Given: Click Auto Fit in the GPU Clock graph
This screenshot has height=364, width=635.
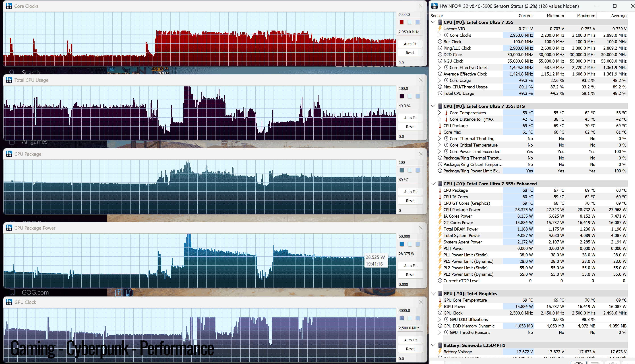Looking at the screenshot, I should click(410, 340).
